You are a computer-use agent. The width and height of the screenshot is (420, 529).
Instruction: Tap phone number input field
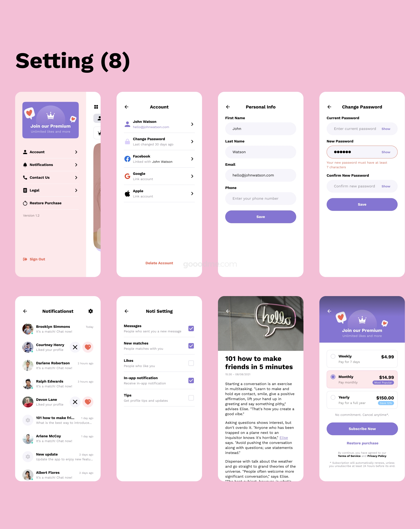tap(260, 198)
